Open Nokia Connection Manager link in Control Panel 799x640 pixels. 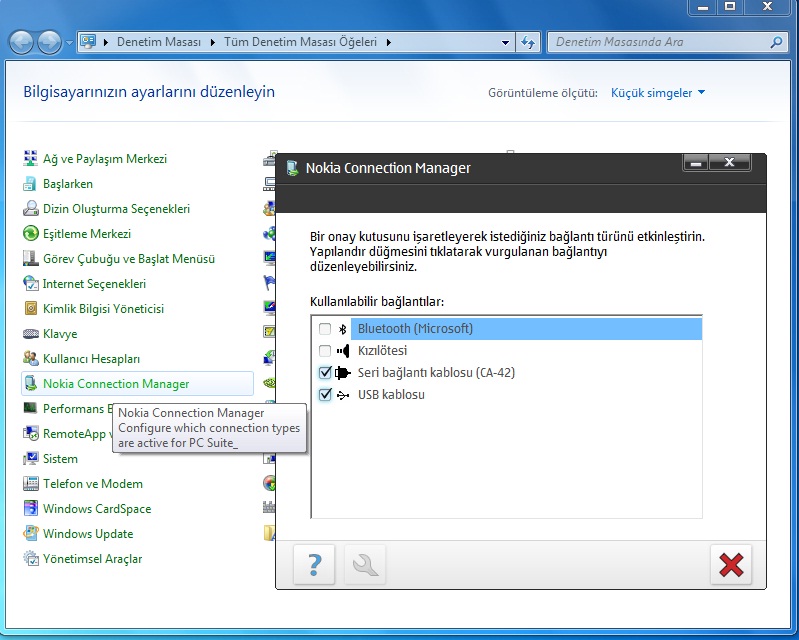(x=116, y=384)
